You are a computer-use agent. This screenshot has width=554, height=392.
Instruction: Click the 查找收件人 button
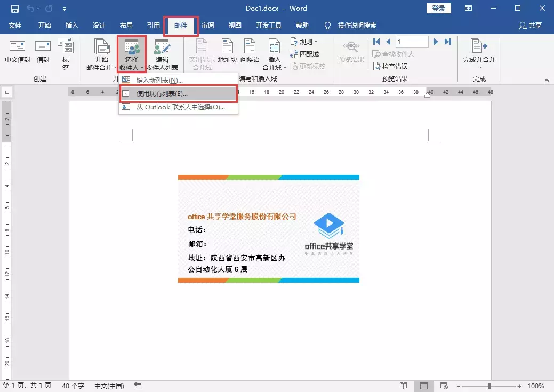click(394, 54)
